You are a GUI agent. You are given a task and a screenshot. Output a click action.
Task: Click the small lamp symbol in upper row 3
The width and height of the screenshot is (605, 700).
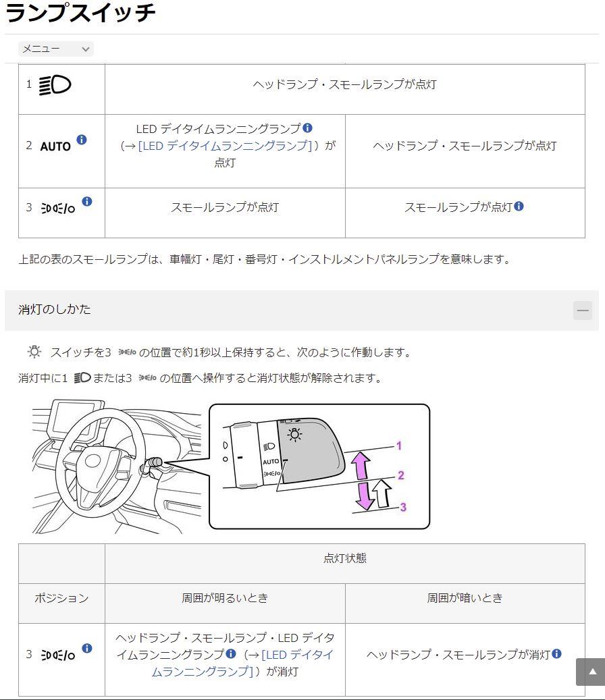[58, 208]
